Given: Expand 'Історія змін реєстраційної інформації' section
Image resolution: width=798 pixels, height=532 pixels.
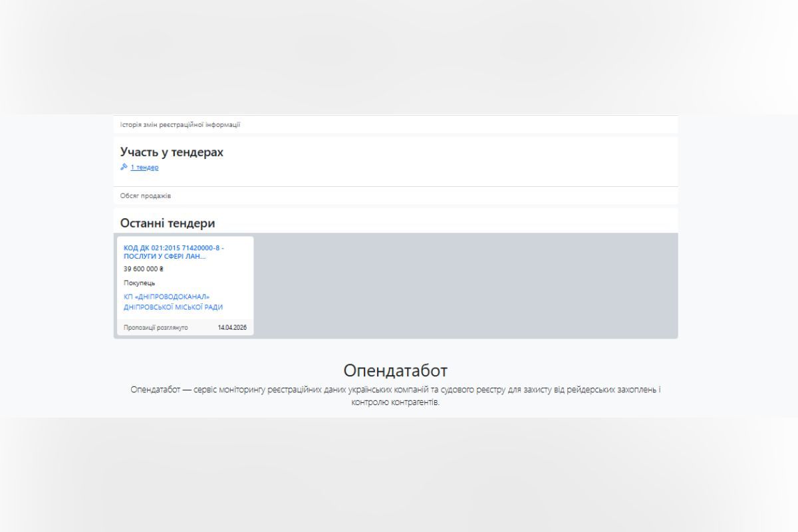Looking at the screenshot, I should [180, 124].
